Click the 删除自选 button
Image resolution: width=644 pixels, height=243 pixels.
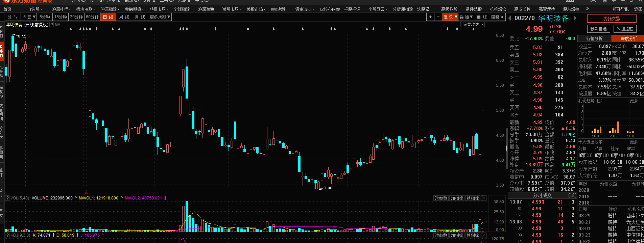coord(599,29)
